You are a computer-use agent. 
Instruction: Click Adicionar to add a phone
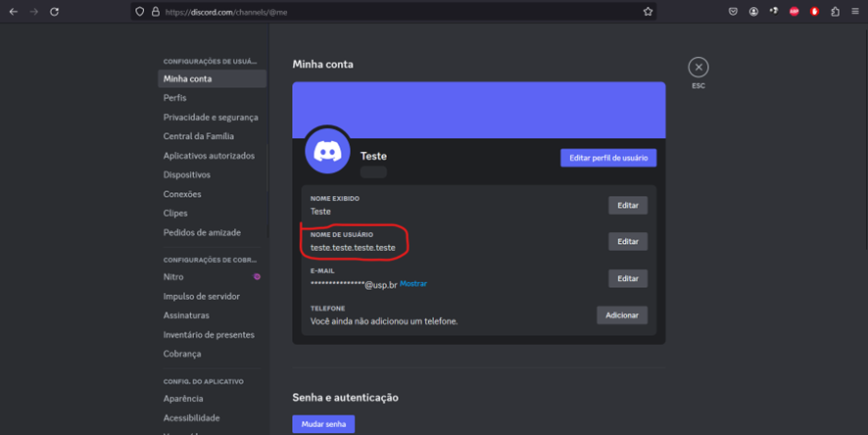pyautogui.click(x=622, y=314)
